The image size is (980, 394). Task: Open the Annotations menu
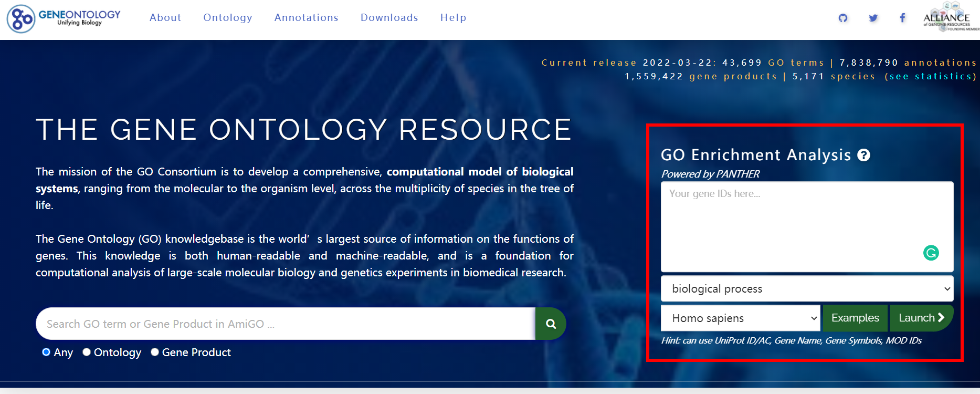[x=307, y=17]
